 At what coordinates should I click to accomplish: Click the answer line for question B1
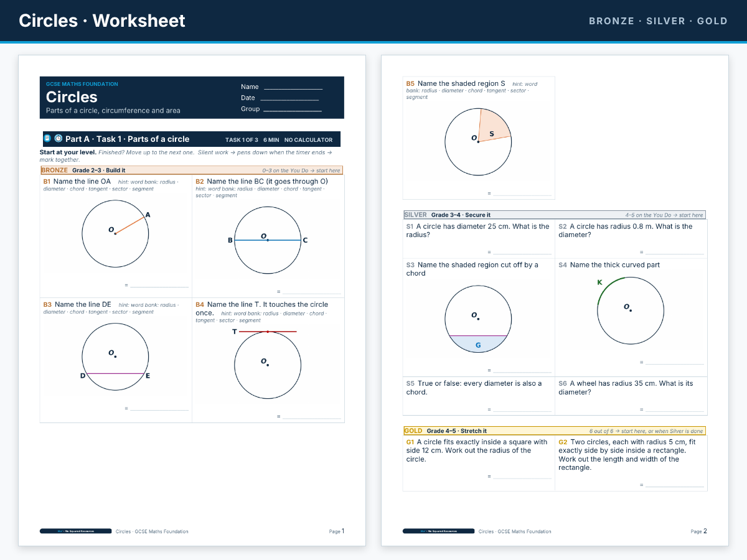pyautogui.click(x=159, y=287)
